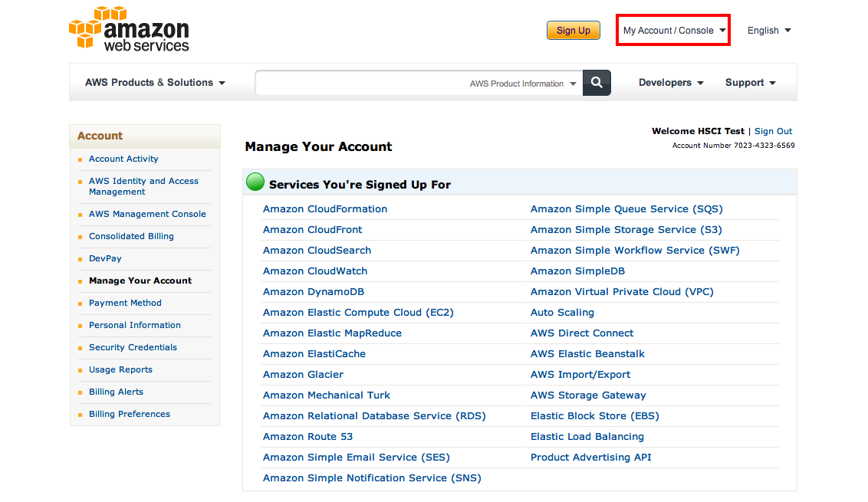Click the Amazon Glacier service link
868x502 pixels.
(x=303, y=375)
